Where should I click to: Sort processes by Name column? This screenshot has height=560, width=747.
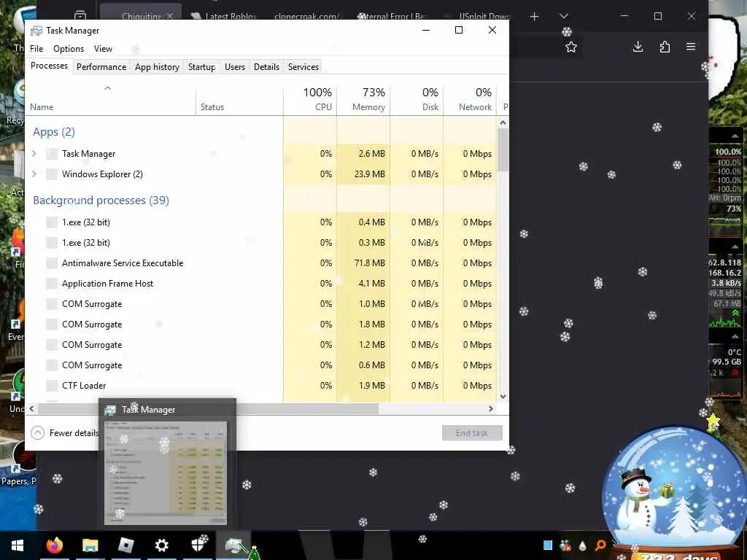tap(110, 99)
